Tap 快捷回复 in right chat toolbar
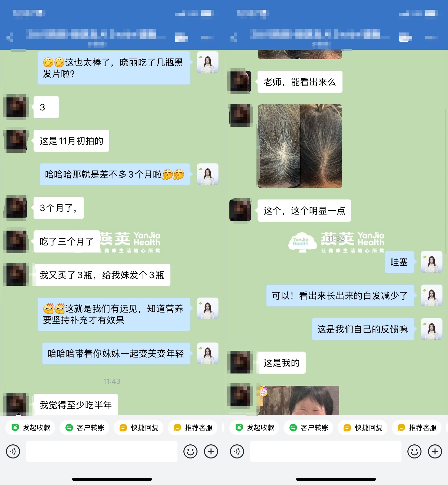Viewport: 448px width, 485px height. 363,428
